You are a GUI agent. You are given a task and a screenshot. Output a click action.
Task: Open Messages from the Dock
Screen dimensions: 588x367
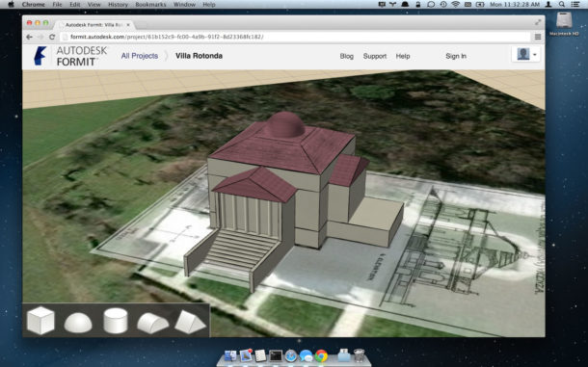click(x=306, y=355)
